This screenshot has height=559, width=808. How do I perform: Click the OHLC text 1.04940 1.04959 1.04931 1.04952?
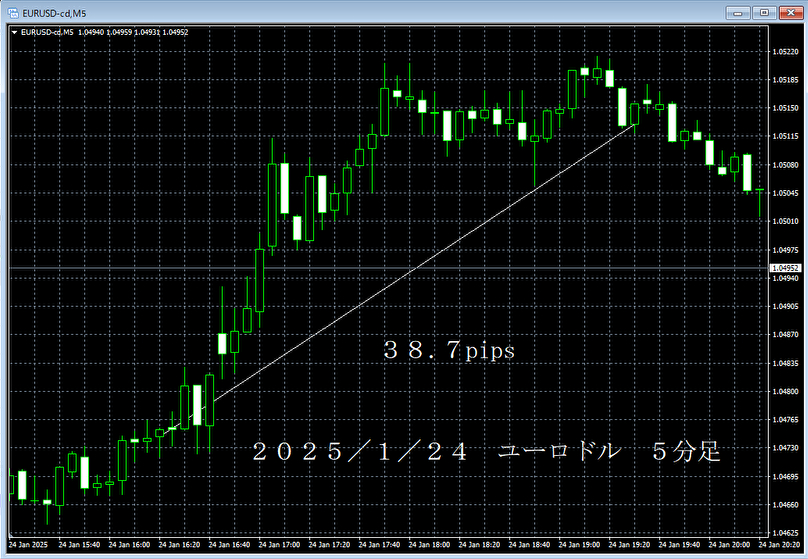tap(133, 32)
